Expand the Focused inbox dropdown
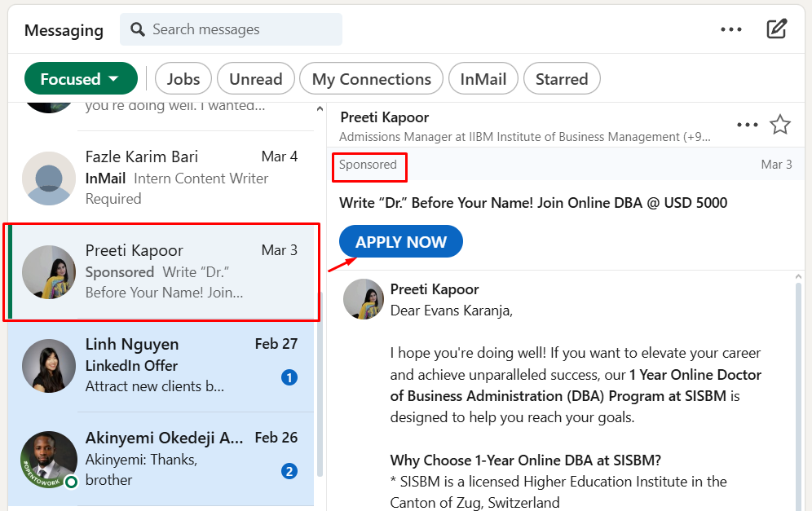Image resolution: width=812 pixels, height=511 pixels. pyautogui.click(x=81, y=79)
